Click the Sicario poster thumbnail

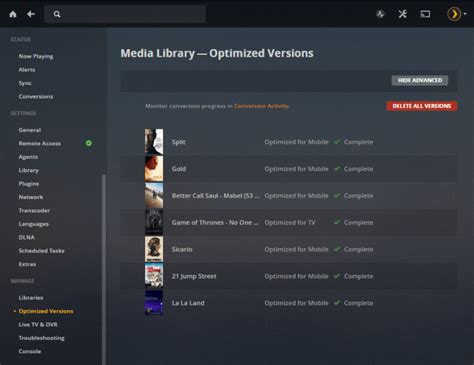point(154,249)
